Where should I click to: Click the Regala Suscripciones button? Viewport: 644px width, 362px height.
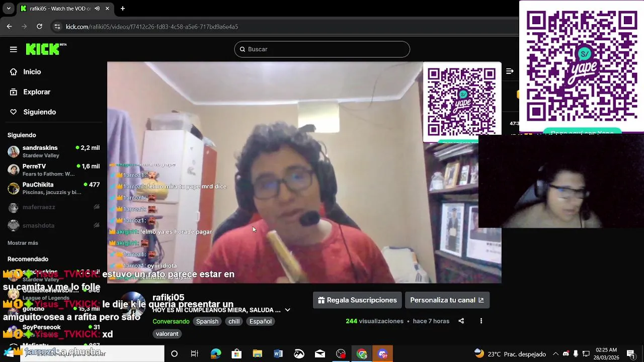point(357,300)
